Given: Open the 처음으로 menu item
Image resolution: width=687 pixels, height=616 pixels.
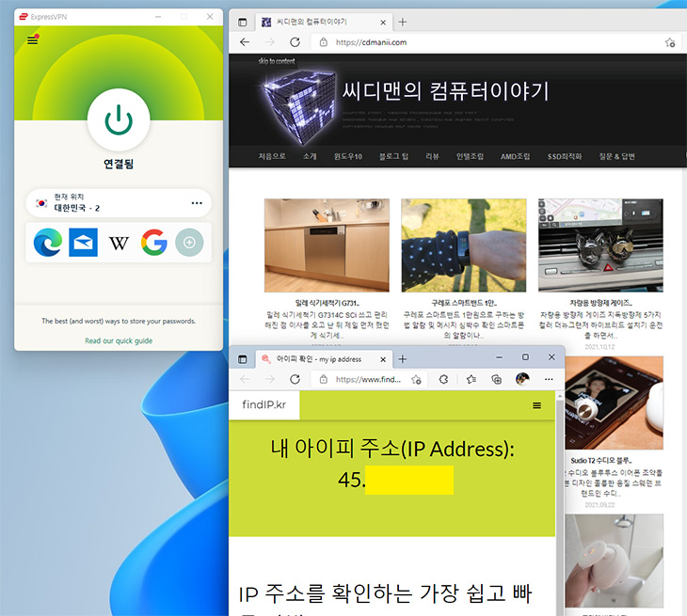Looking at the screenshot, I should click(x=272, y=156).
